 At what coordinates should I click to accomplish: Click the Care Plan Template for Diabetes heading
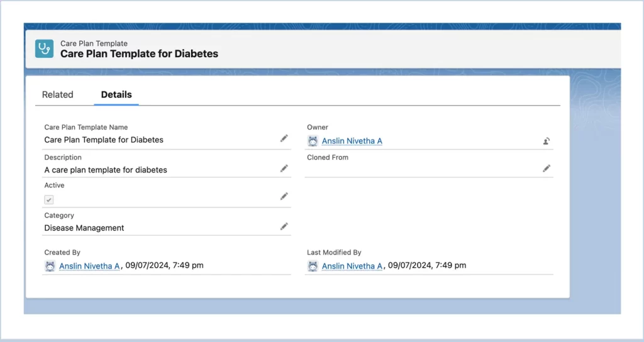139,54
